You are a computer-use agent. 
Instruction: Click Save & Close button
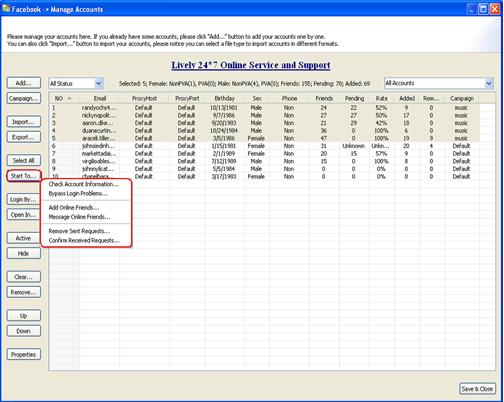click(477, 389)
